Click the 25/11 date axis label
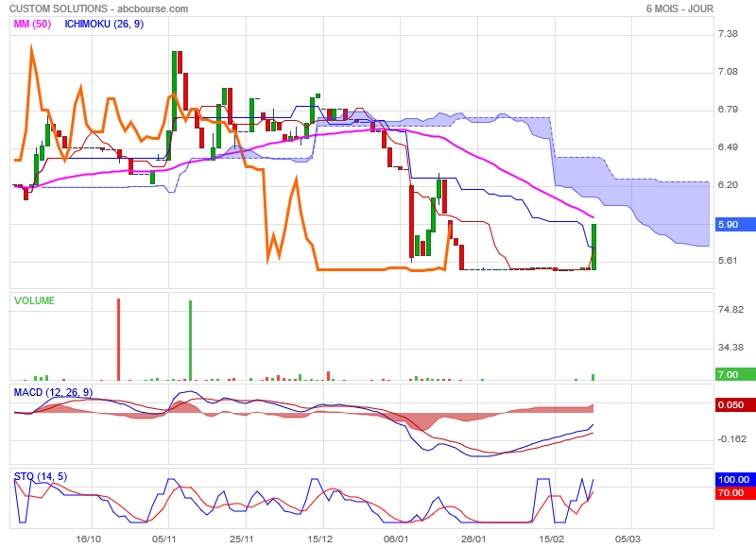 click(242, 539)
